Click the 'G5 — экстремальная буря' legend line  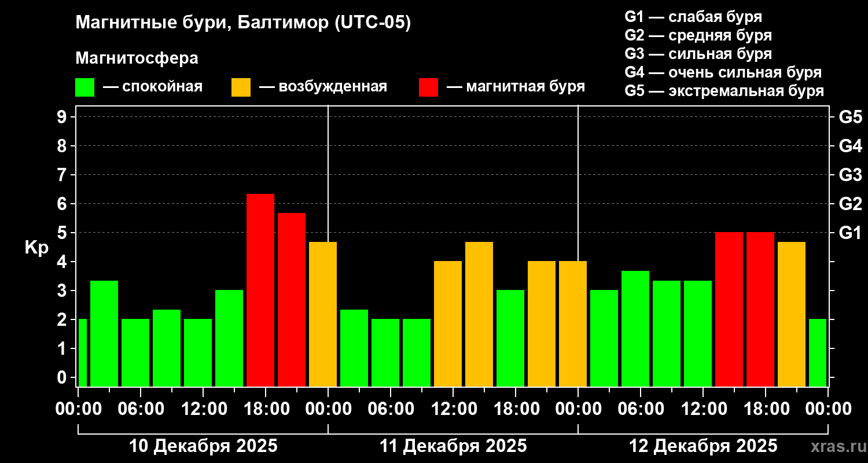724,91
